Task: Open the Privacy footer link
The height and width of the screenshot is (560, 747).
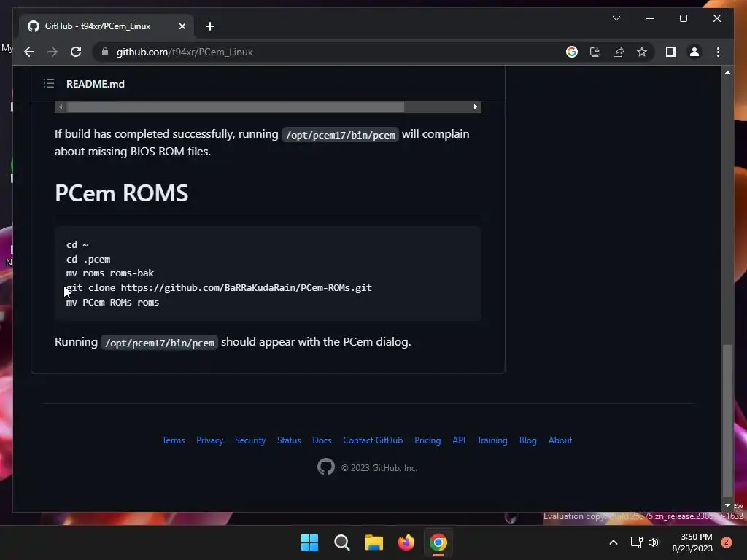Action: click(x=209, y=440)
